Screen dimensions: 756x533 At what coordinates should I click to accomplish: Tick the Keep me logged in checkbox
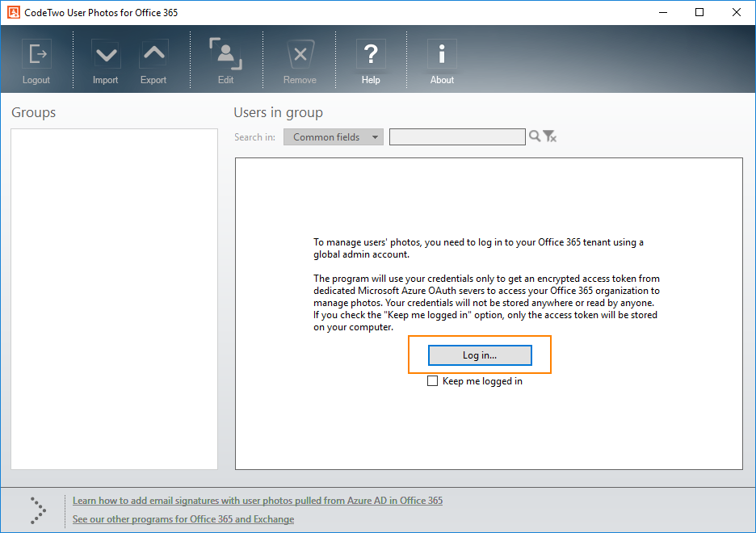click(x=432, y=380)
